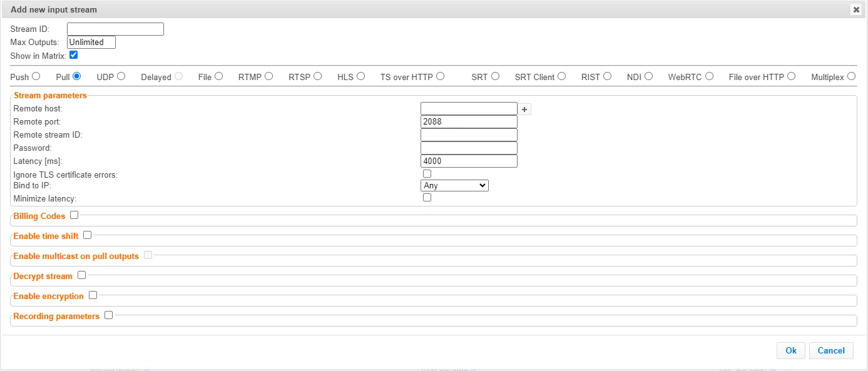
Task: Select NDI input type
Action: click(649, 76)
